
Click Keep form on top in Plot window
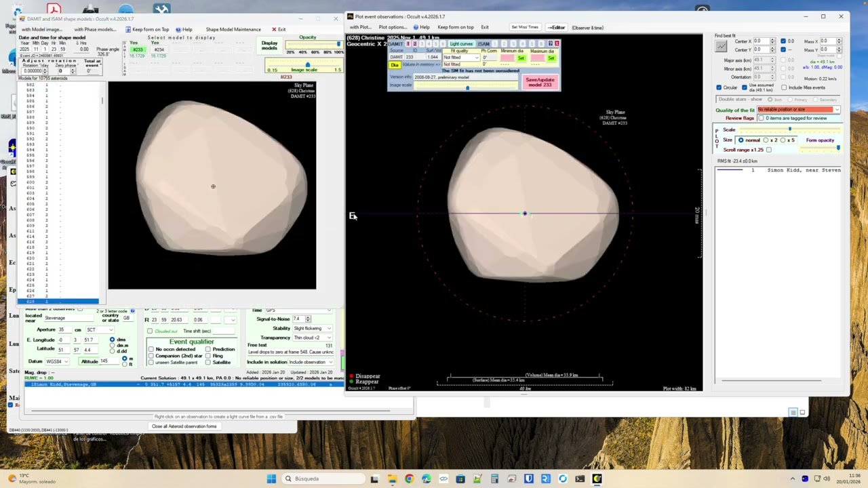pyautogui.click(x=456, y=27)
